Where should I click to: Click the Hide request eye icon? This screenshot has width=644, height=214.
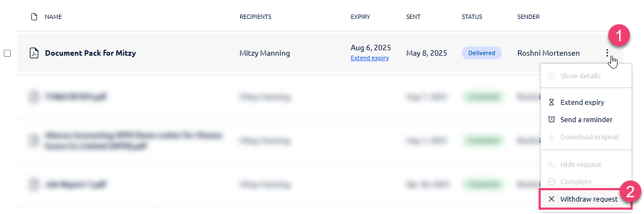[x=552, y=165]
